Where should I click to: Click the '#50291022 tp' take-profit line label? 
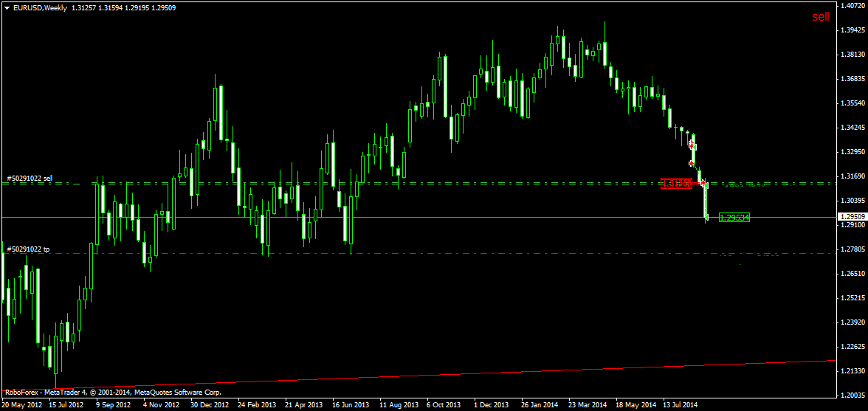(x=28, y=249)
